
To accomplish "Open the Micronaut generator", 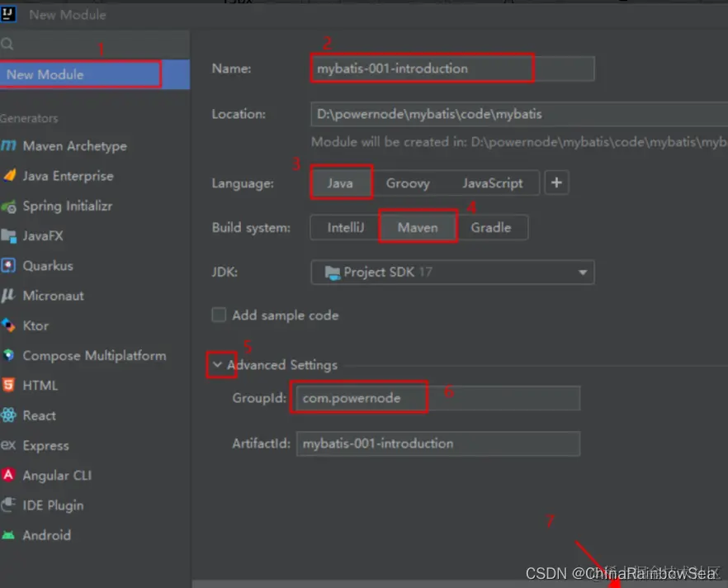I will coord(95,296).
